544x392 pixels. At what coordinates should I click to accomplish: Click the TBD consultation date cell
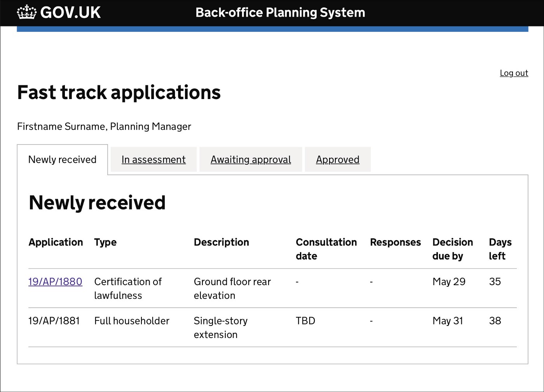(305, 321)
